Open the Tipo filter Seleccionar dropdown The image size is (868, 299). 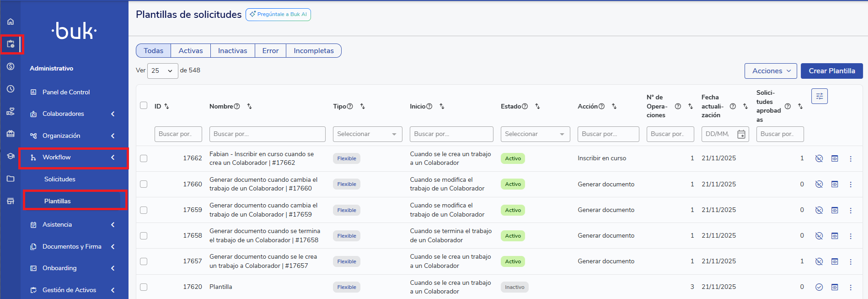point(367,134)
